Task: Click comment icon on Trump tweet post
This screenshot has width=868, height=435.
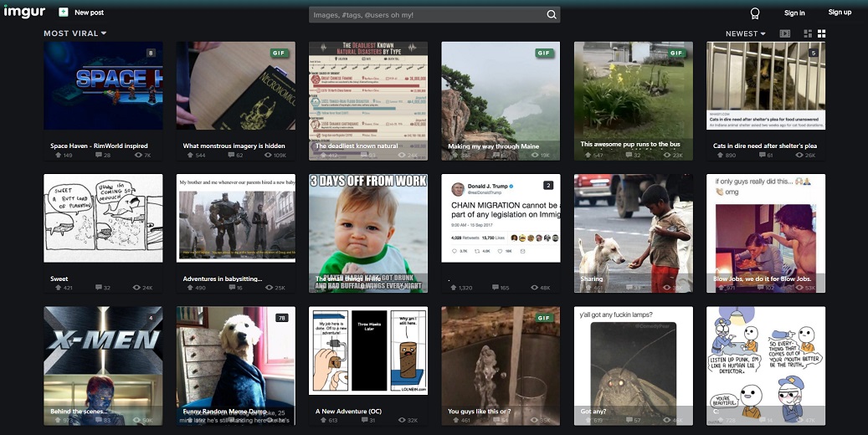Action: [496, 288]
